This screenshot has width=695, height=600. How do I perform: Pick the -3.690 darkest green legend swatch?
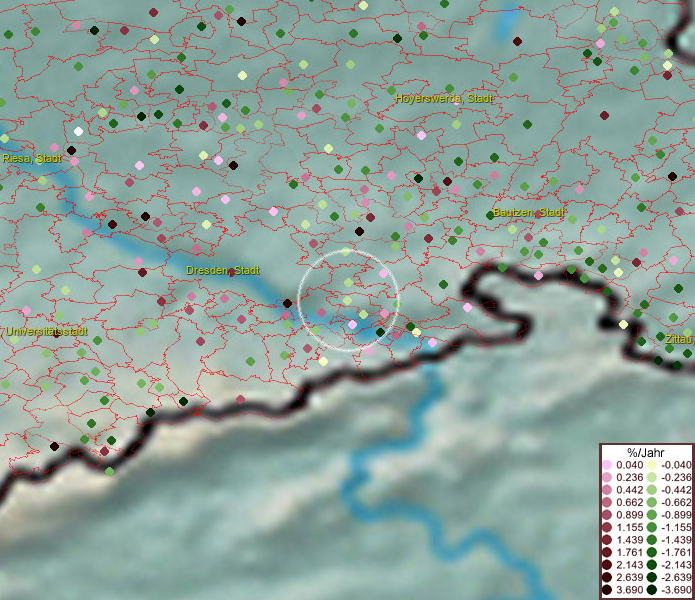651,590
